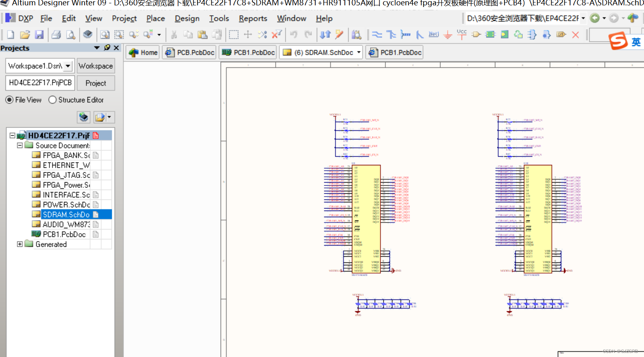
Task: Open the Design menu
Action: (x=187, y=19)
